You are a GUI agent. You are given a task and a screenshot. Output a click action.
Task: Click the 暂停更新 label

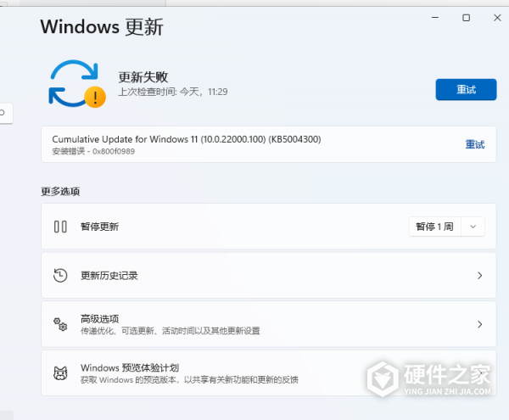click(x=99, y=227)
